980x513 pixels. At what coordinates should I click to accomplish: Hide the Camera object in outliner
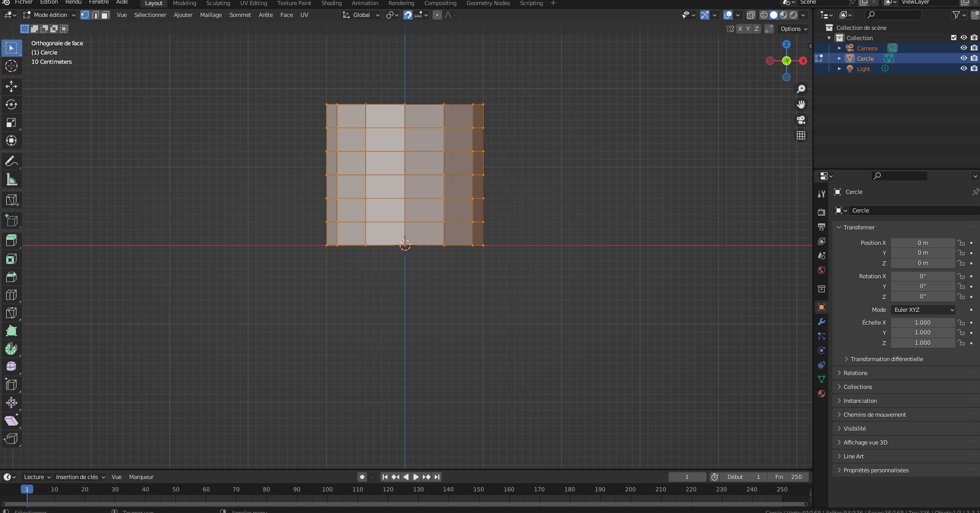click(x=964, y=48)
